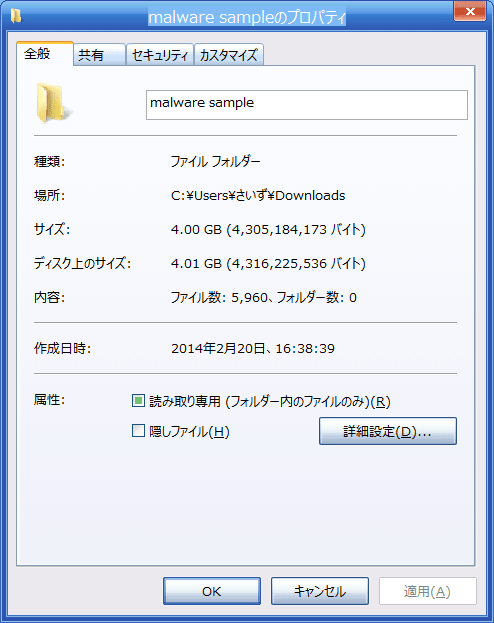Screen dimensions: 494x623
Task: Click the contents value ファイル数: 5,960
Action: point(219,298)
